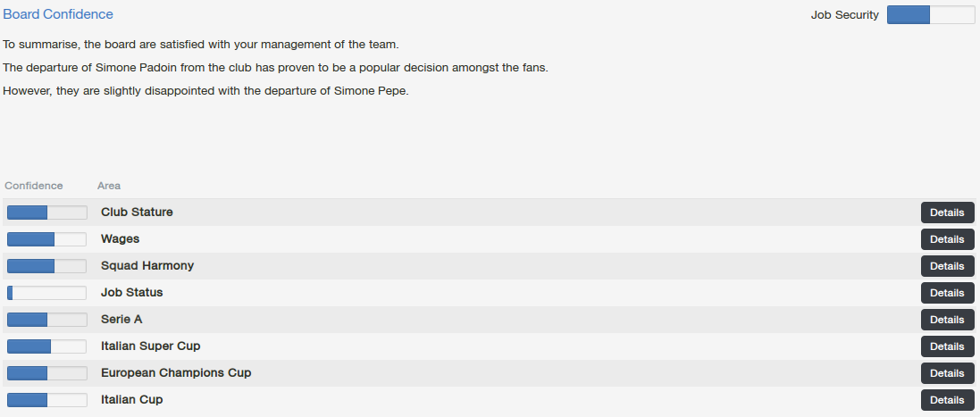This screenshot has width=980, height=417.
Task: Select the European Champions Cup label
Action: tap(176, 373)
